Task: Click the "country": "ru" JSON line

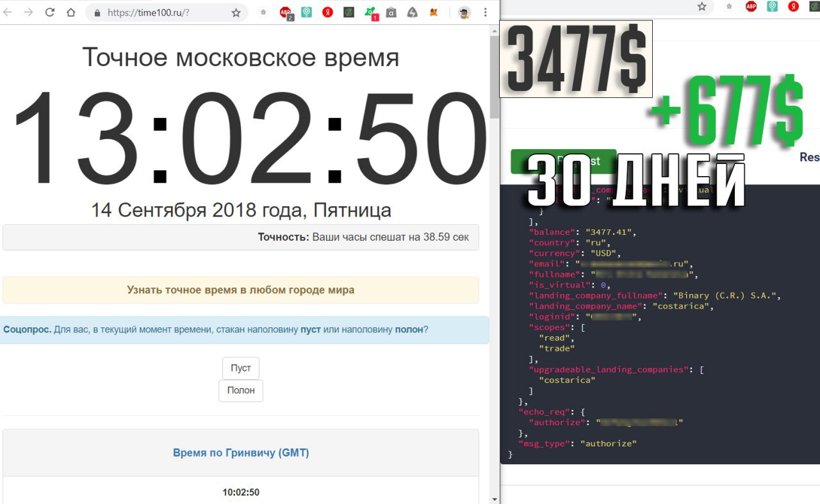Action: click(569, 243)
